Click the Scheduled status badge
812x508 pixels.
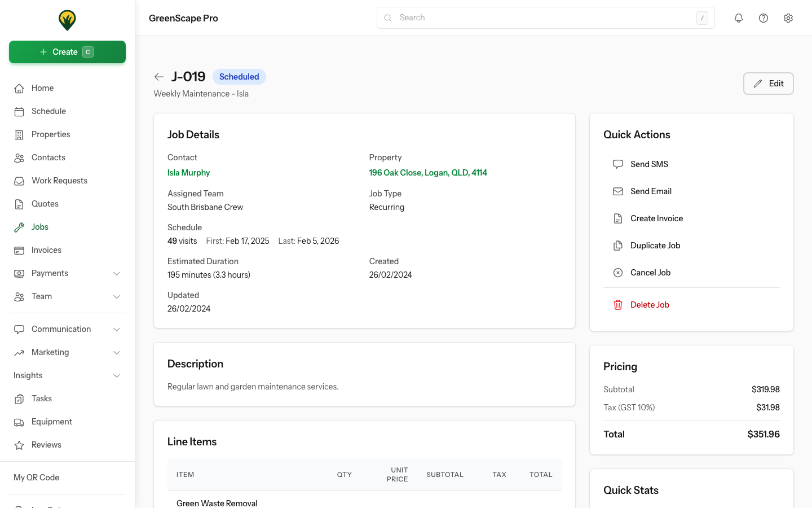click(x=239, y=76)
